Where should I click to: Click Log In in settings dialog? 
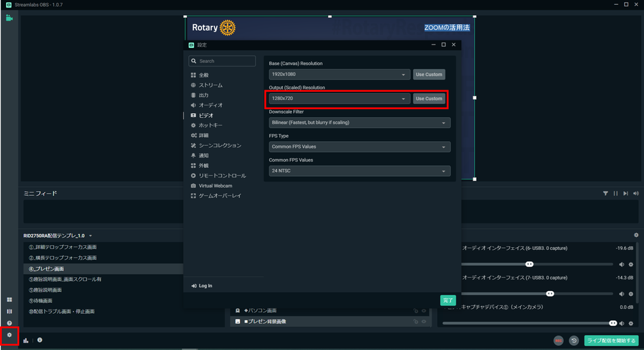coord(201,286)
